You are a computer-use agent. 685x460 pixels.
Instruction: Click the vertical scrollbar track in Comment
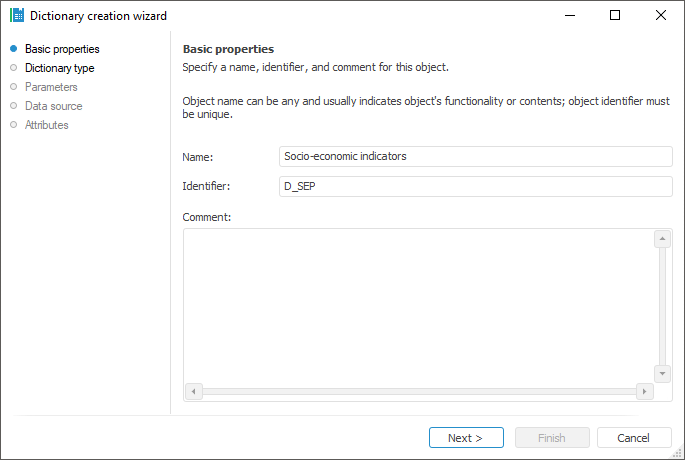(x=662, y=305)
